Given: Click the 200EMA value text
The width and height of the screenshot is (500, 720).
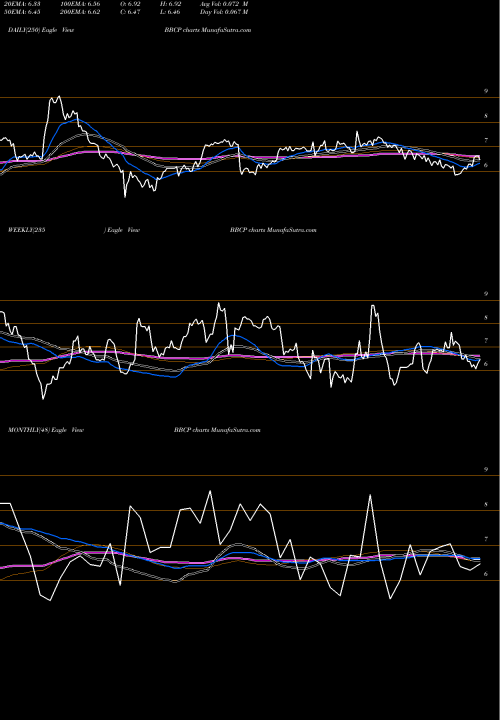Looking at the screenshot, I should pyautogui.click(x=80, y=12).
